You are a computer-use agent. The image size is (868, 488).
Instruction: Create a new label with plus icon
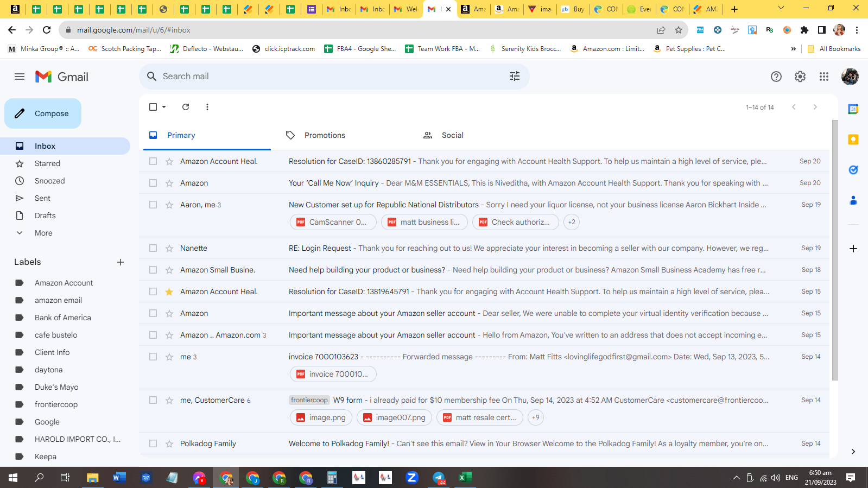pos(121,262)
